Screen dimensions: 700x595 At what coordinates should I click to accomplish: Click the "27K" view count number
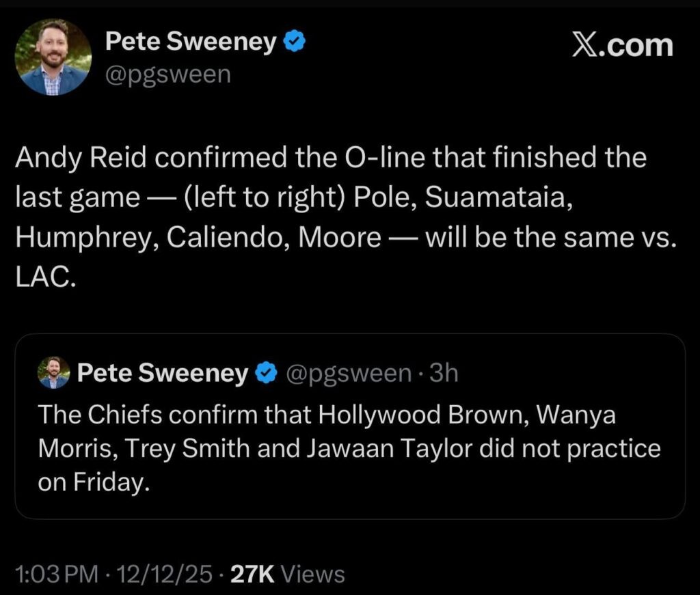coord(254,575)
